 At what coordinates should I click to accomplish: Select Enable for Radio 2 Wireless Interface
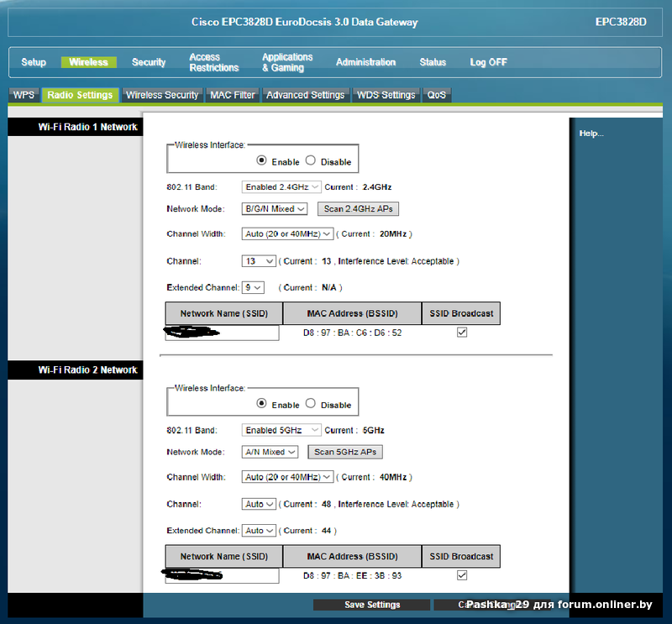pyautogui.click(x=261, y=403)
